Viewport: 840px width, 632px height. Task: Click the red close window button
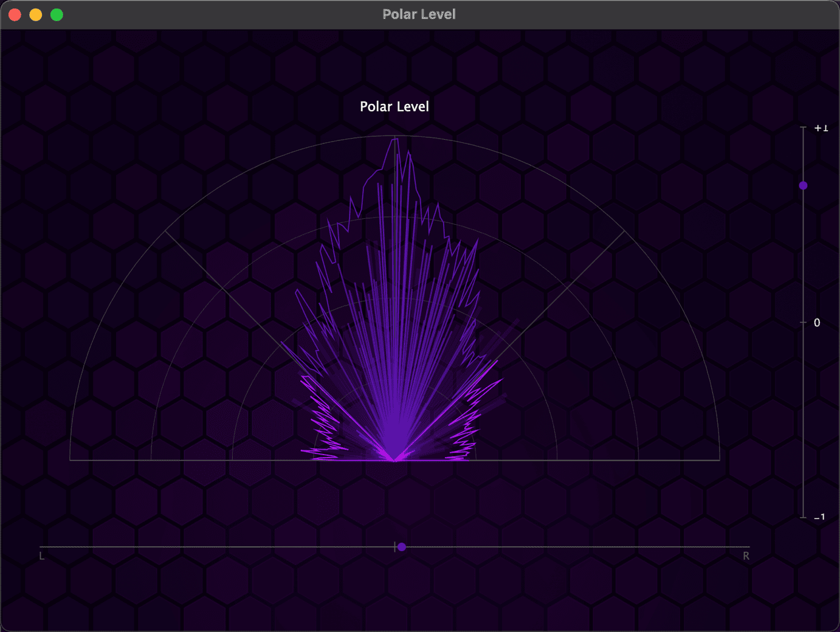tap(15, 15)
